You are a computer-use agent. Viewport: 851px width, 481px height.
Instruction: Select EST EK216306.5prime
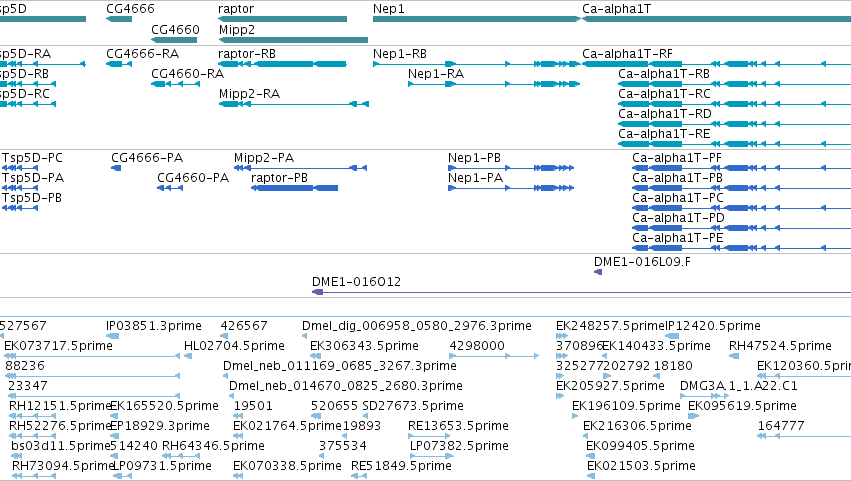click(638, 427)
